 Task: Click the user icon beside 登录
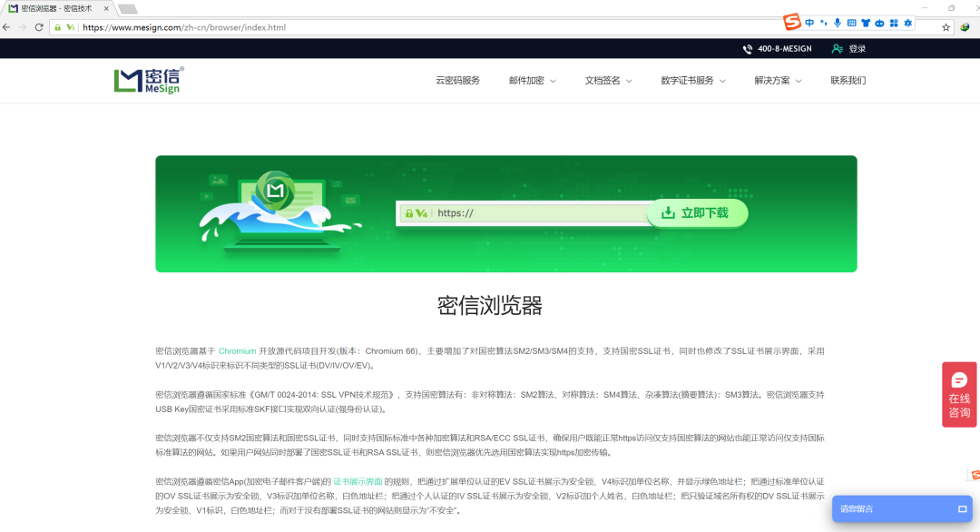(x=838, y=49)
